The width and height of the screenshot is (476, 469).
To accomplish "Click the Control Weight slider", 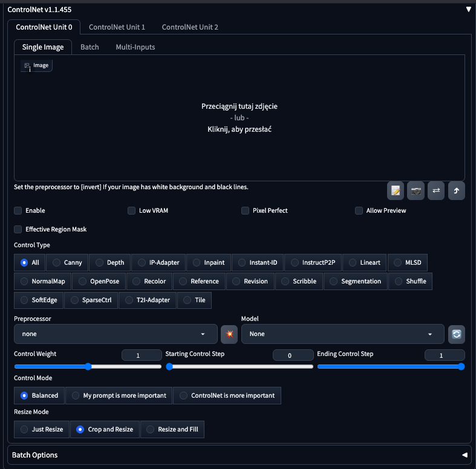I will click(88, 366).
